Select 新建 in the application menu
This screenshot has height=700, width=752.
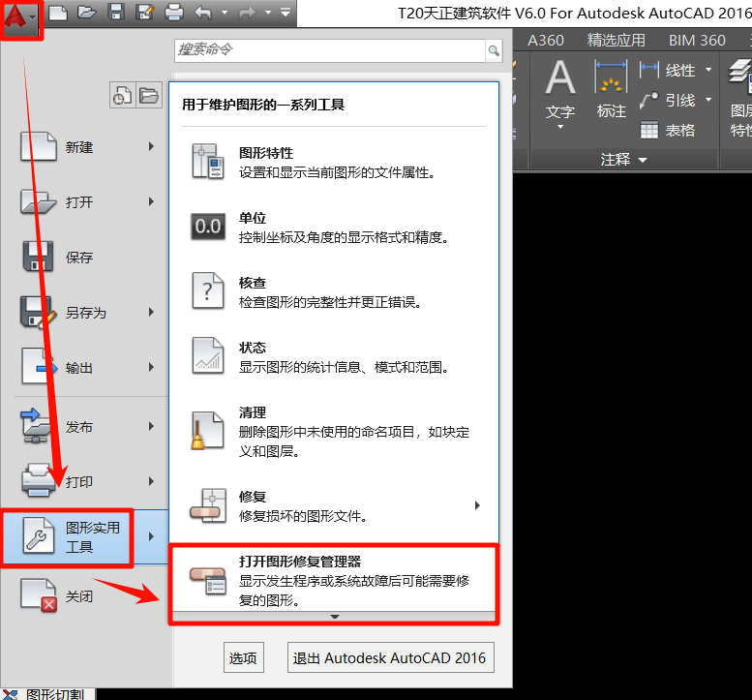(86, 147)
